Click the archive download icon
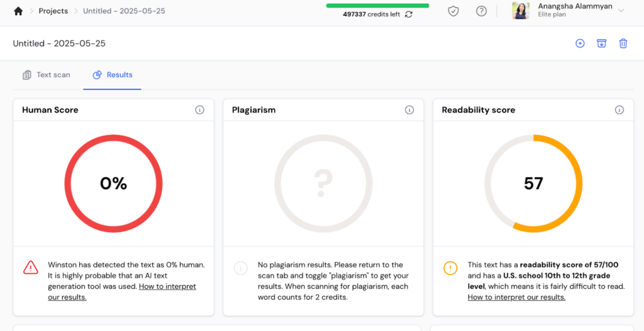 click(x=601, y=43)
